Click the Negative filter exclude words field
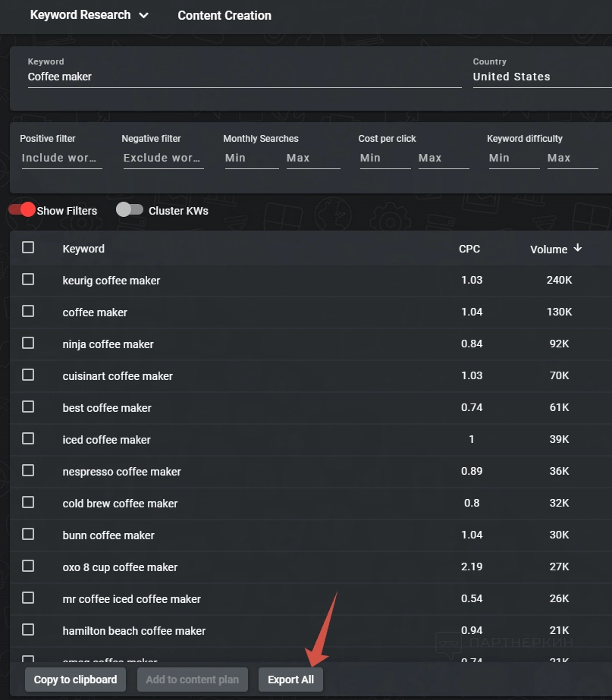 pyautogui.click(x=162, y=158)
